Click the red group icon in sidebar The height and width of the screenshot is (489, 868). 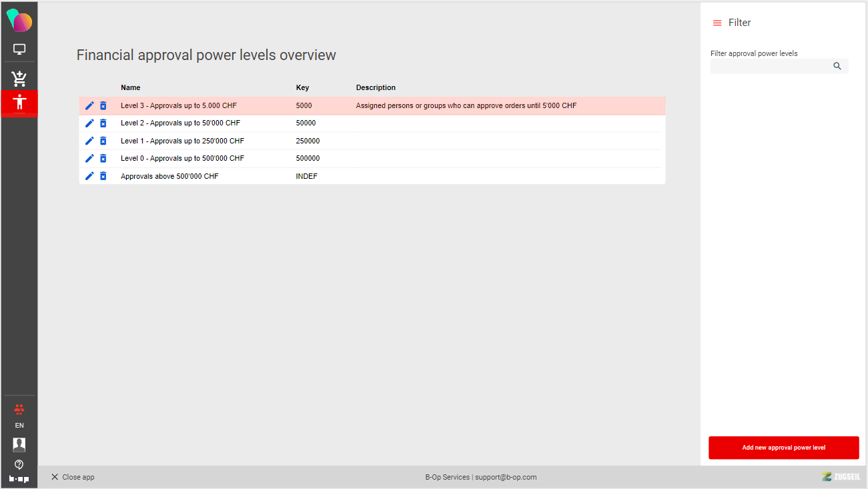click(19, 409)
